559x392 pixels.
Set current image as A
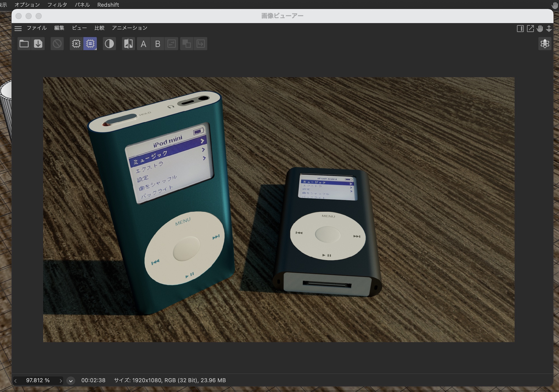[143, 44]
